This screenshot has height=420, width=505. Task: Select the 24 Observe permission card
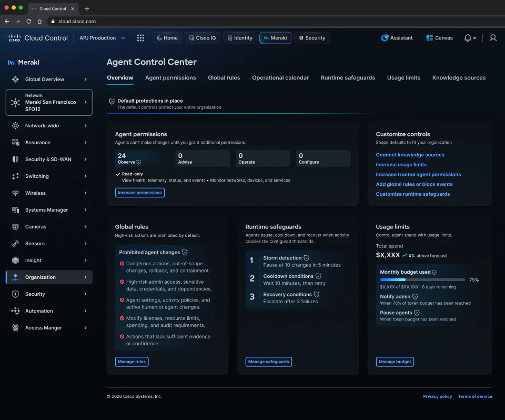143,158
